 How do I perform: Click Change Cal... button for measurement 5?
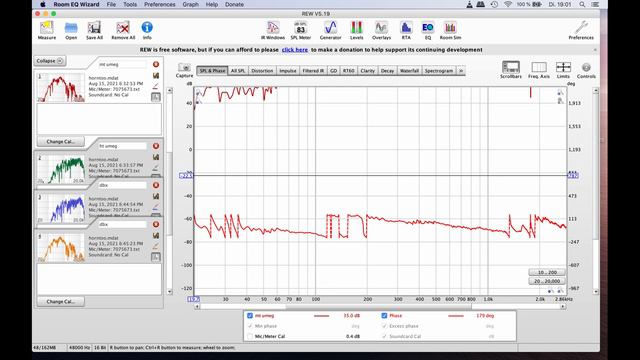pos(60,302)
